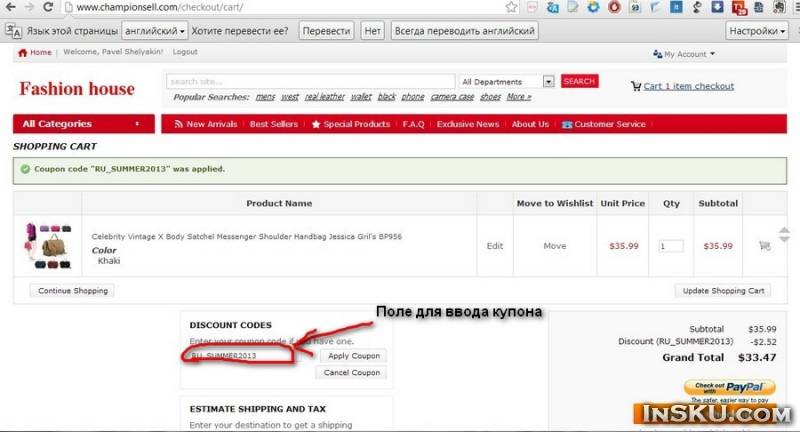Open Best Sellers in the navigation bar
The image size is (800, 432).
click(x=273, y=124)
